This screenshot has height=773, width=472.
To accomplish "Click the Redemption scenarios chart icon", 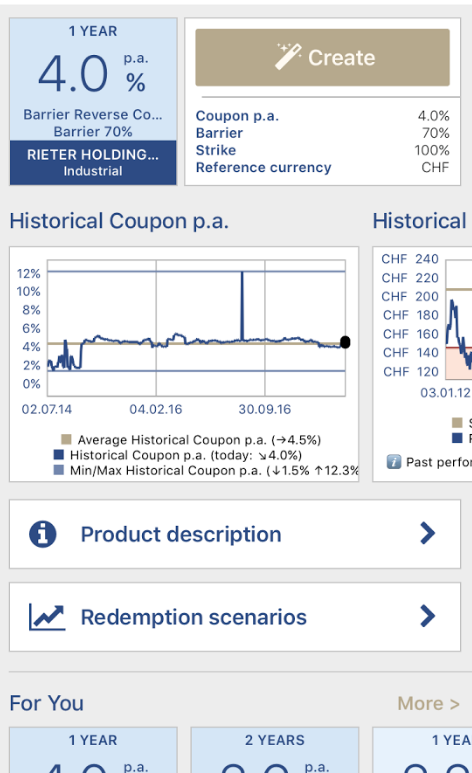I will (47, 617).
